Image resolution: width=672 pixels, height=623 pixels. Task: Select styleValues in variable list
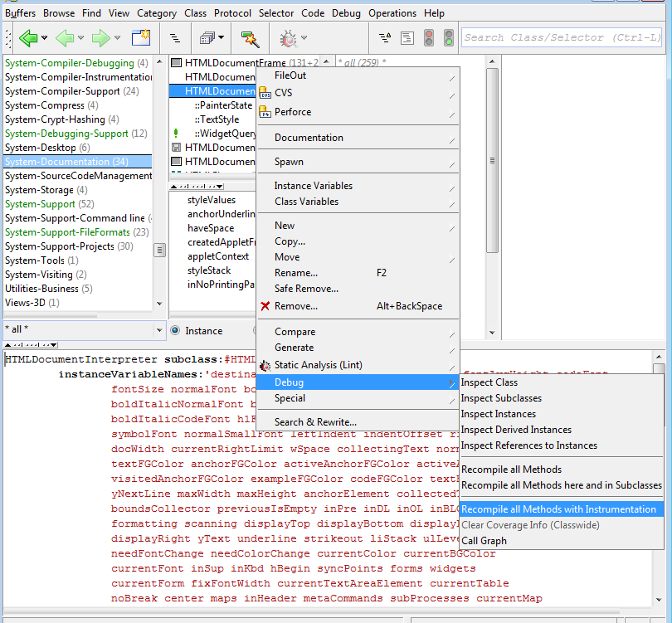coord(212,200)
